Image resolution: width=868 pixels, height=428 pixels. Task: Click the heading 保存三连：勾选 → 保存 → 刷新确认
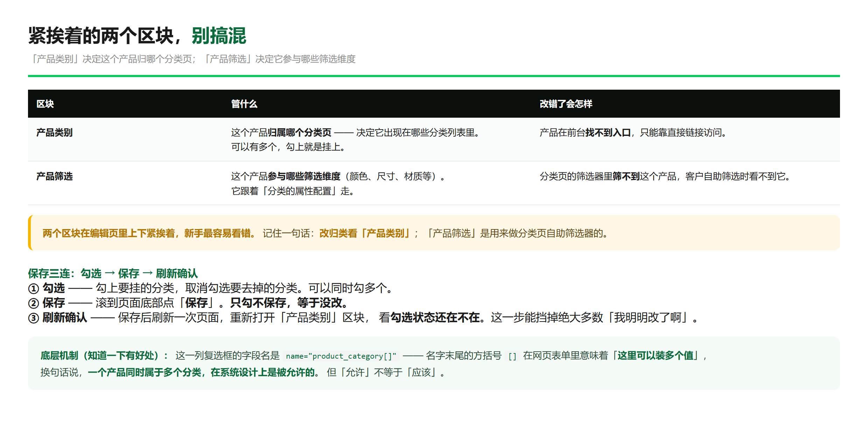[x=113, y=273]
